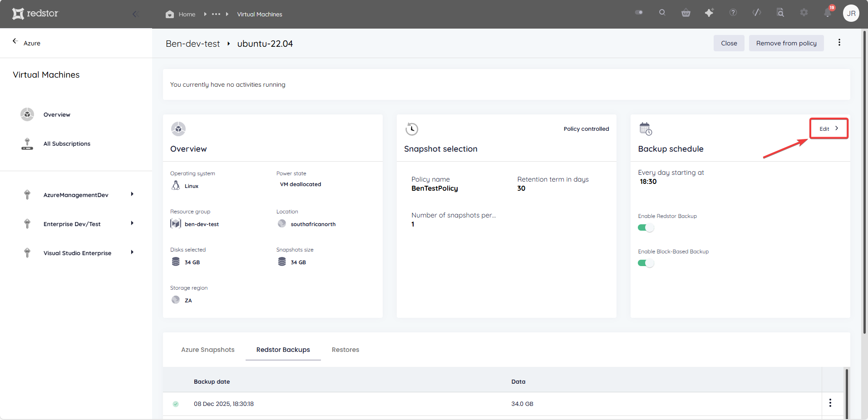Click the backups table scrollbar
The image size is (868, 420).
847,393
